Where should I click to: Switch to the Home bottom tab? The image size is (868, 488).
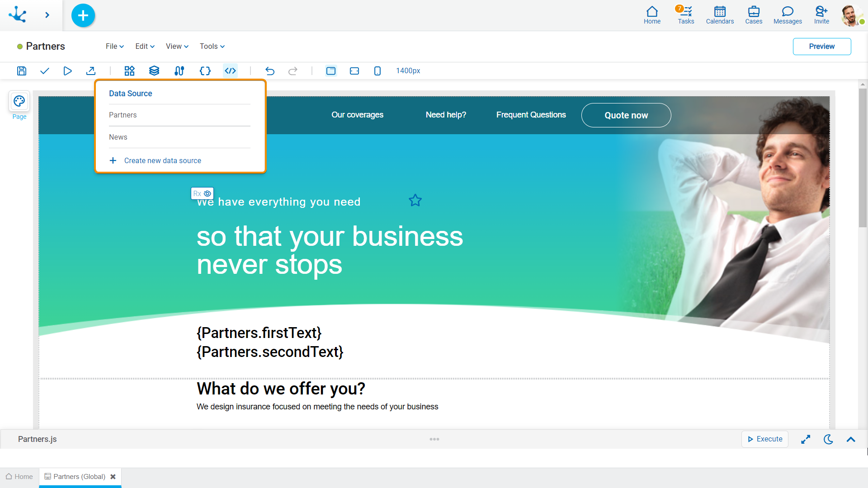pos(19,477)
